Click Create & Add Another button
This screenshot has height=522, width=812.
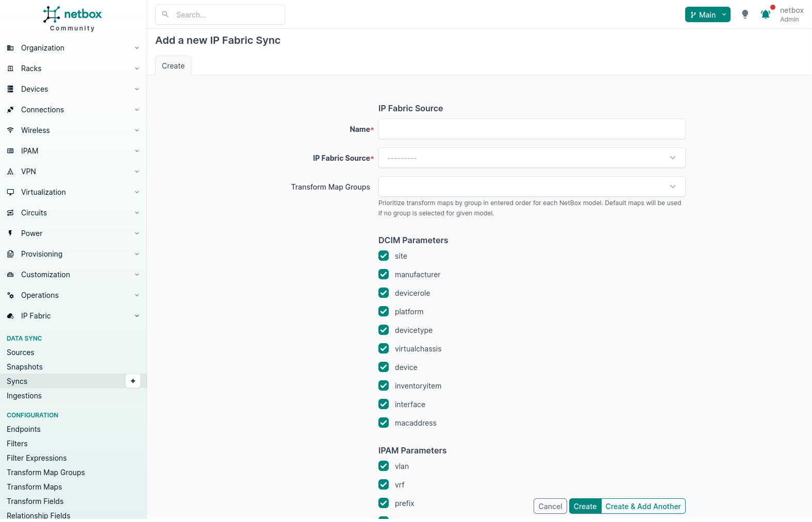pyautogui.click(x=643, y=506)
